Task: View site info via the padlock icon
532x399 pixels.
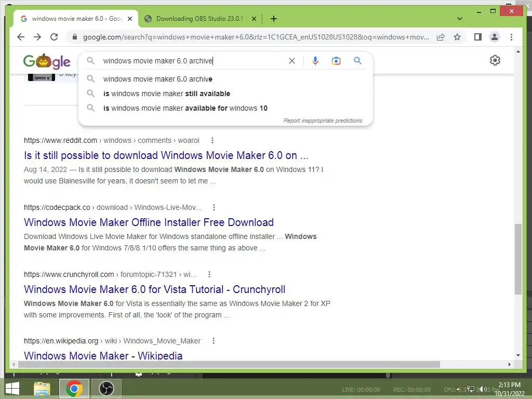Action: (x=75, y=37)
